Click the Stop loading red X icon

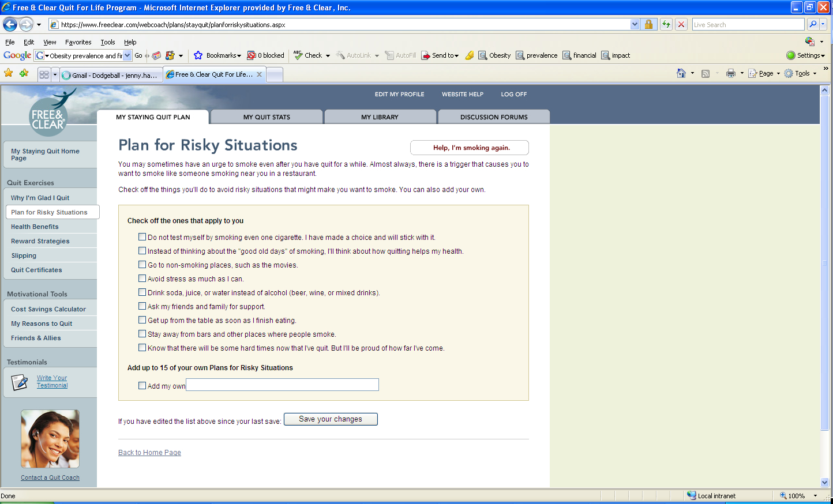click(681, 24)
